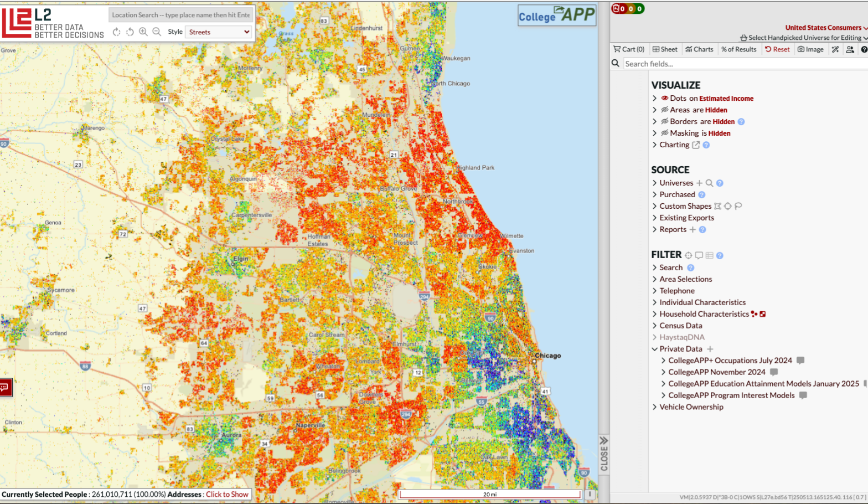Screen dimensions: 868x504
Task: Open the people/users icon in toolbar
Action: (x=850, y=49)
